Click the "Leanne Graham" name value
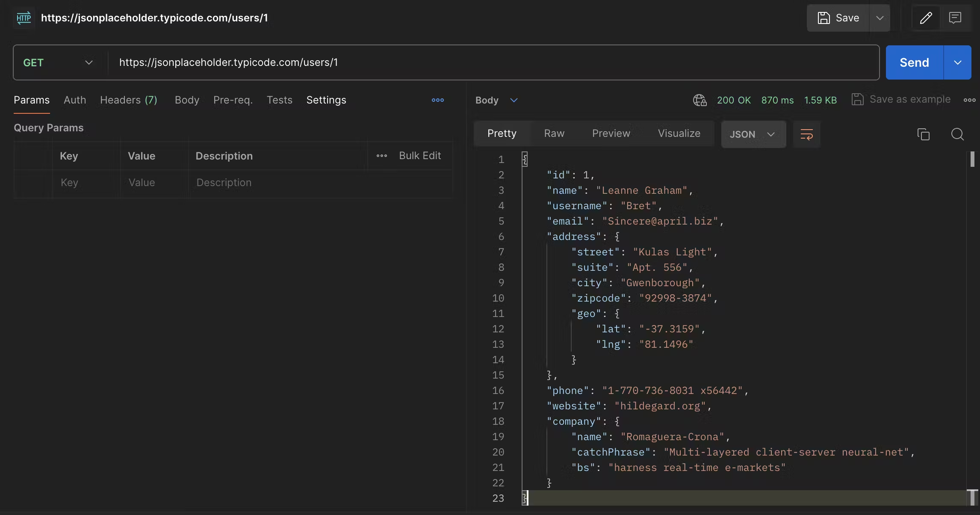 pos(641,190)
